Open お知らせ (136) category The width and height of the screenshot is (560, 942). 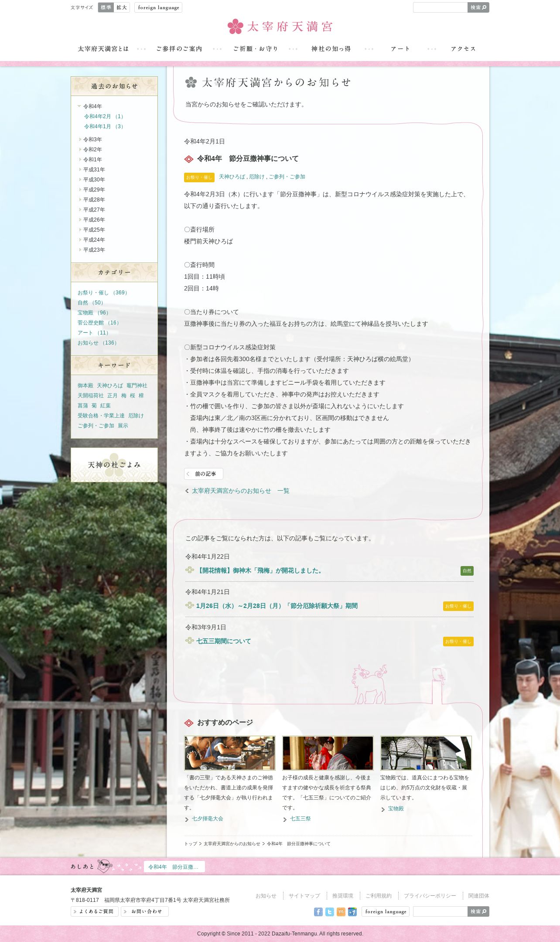[x=98, y=343]
